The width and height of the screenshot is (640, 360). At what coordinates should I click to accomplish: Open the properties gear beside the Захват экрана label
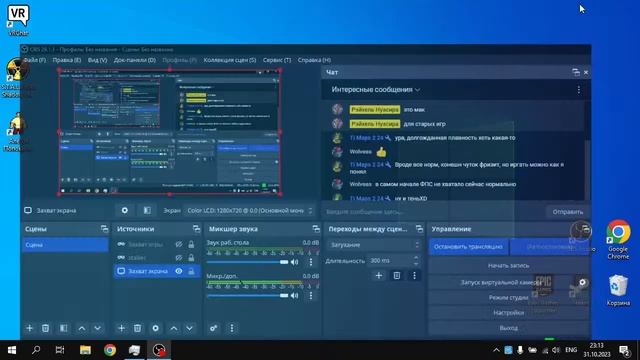coord(125,210)
